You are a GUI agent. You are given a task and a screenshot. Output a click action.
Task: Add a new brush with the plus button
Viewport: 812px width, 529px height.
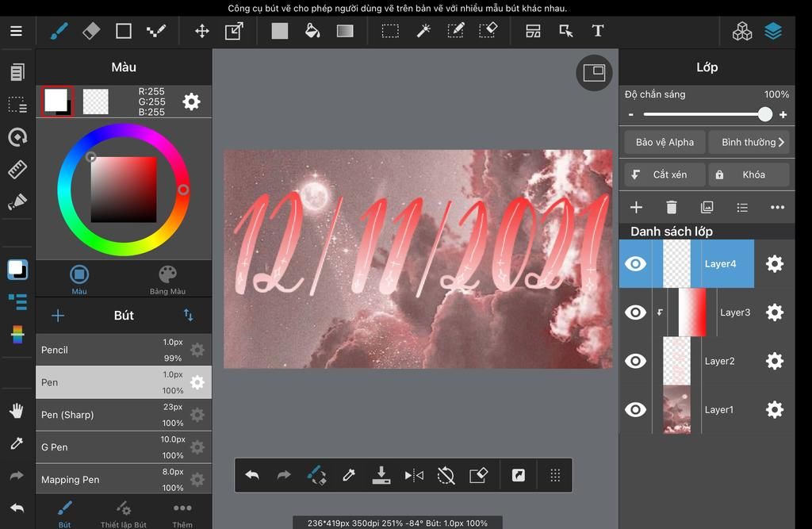[x=58, y=316]
